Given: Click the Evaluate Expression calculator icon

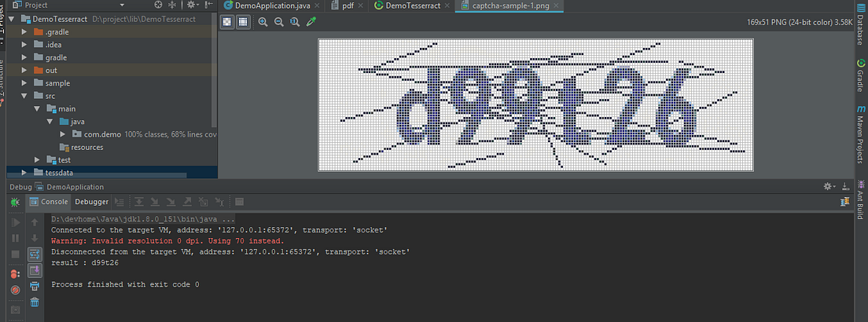Looking at the screenshot, I should click(x=239, y=202).
